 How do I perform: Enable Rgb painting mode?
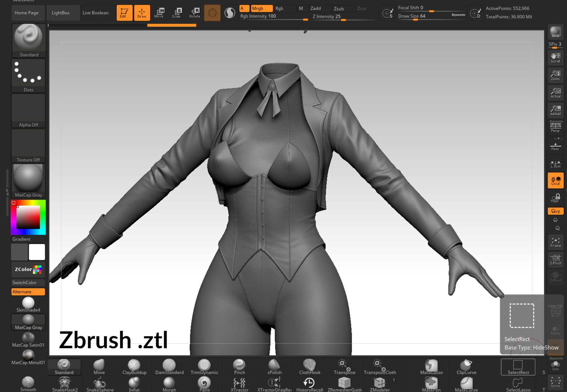[284, 9]
